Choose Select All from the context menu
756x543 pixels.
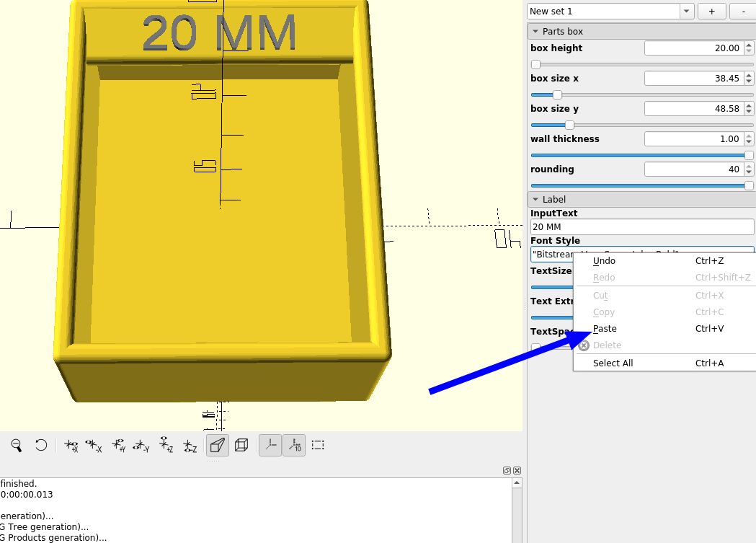[613, 363]
